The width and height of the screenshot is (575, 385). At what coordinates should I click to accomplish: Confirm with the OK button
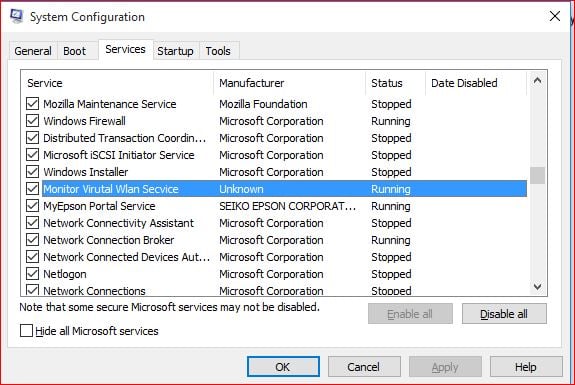point(283,367)
